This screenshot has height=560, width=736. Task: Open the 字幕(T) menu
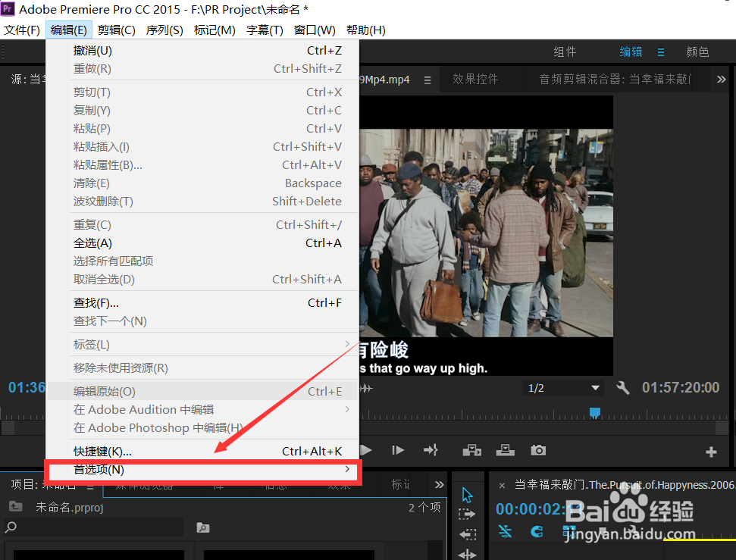pos(265,30)
